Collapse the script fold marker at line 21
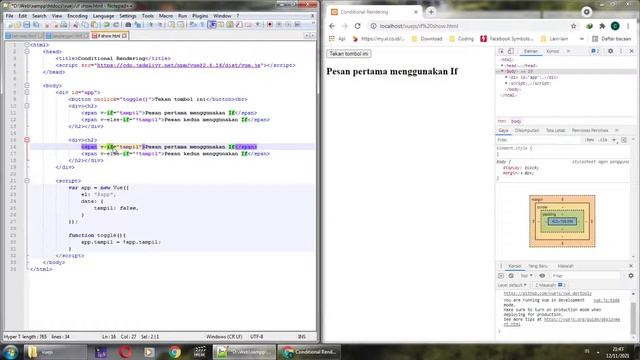 click(27, 181)
